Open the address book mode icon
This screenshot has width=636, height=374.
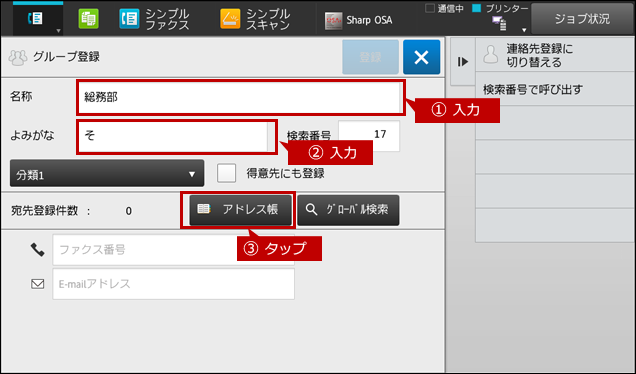pyautogui.click(x=35, y=18)
